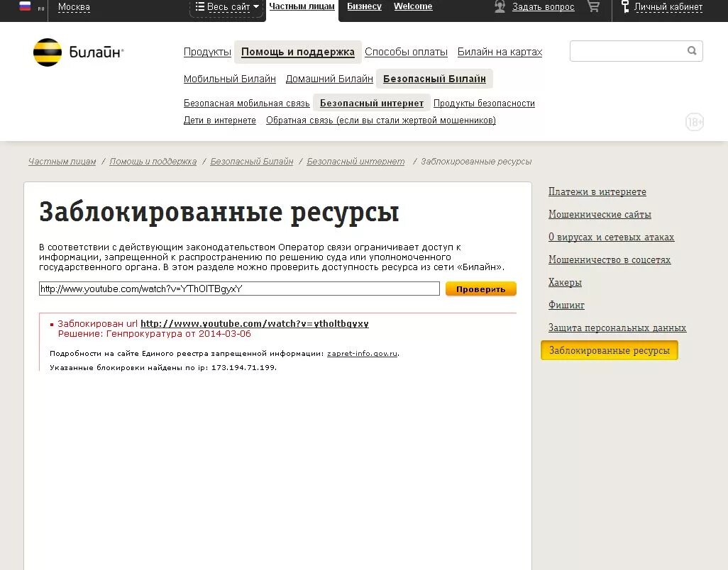Screen dimensions: 728x570
Task: Open zapret-info.gov.ru link
Action: pyautogui.click(x=362, y=353)
